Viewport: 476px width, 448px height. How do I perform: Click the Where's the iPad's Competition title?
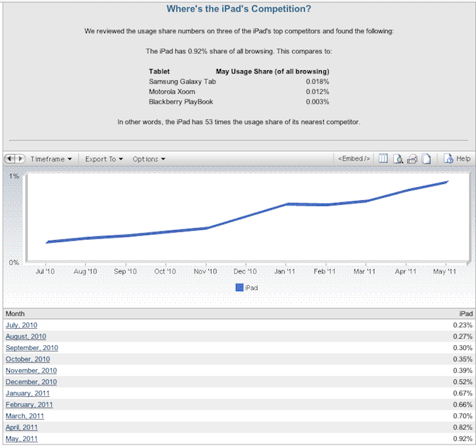pos(239,9)
